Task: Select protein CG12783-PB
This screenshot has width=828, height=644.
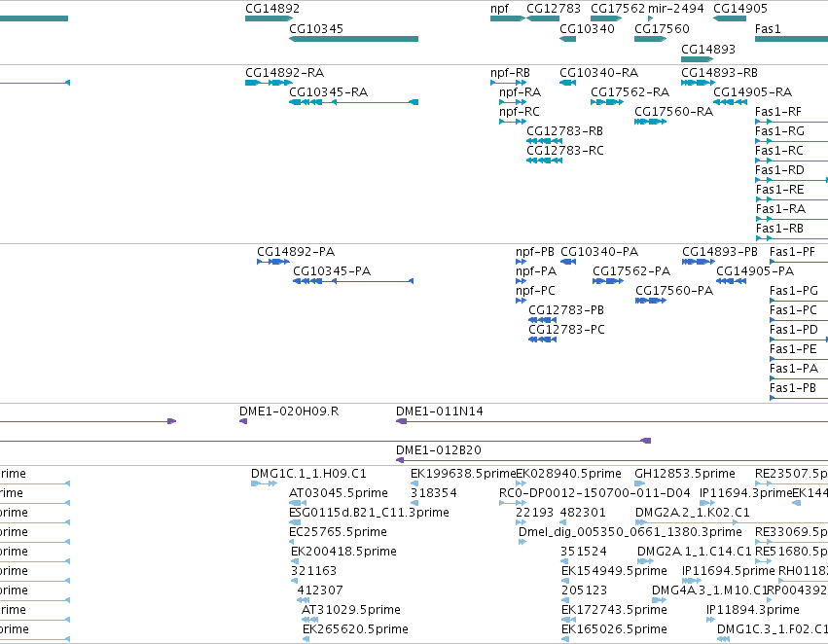Action: (x=542, y=320)
